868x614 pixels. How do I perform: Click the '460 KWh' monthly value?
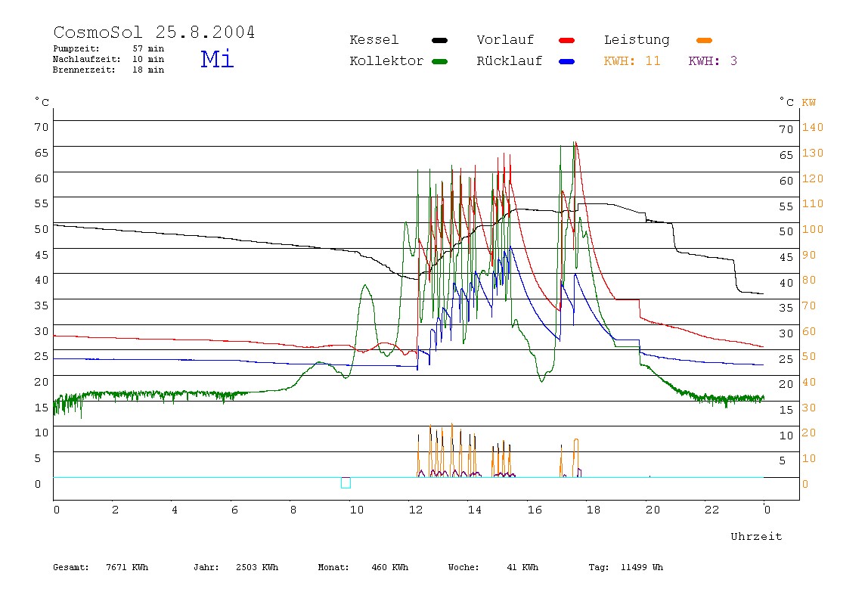click(389, 567)
